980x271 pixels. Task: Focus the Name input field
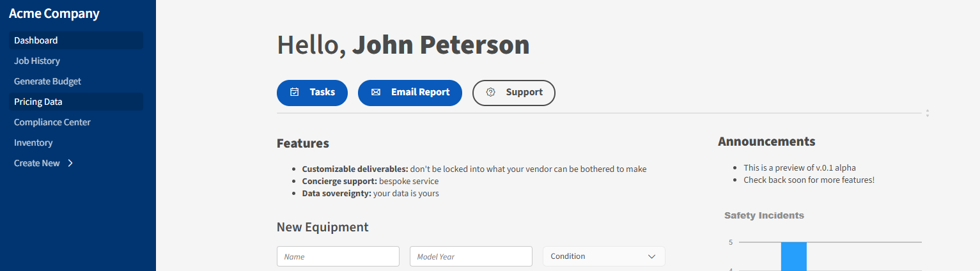point(338,256)
